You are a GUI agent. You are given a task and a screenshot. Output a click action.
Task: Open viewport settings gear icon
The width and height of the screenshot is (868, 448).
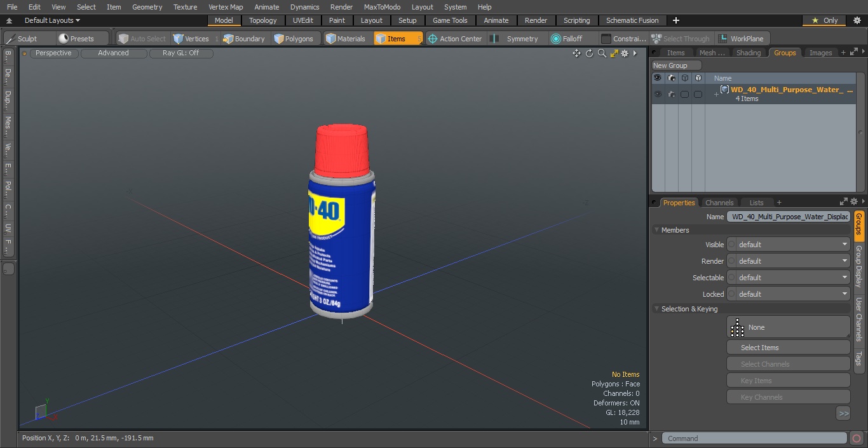tap(625, 53)
